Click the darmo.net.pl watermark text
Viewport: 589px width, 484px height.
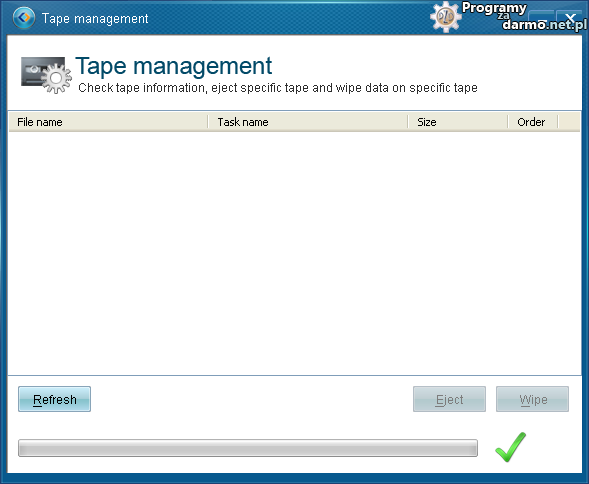point(544,25)
